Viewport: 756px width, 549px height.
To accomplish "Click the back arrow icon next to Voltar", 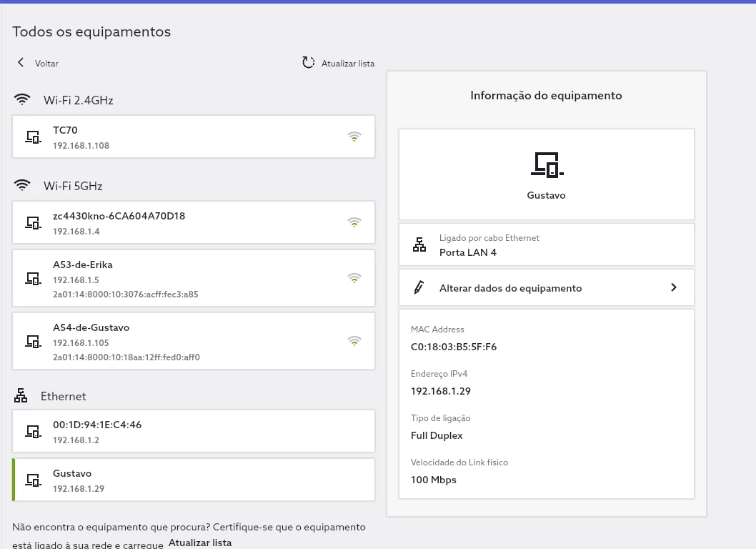I will pyautogui.click(x=21, y=63).
